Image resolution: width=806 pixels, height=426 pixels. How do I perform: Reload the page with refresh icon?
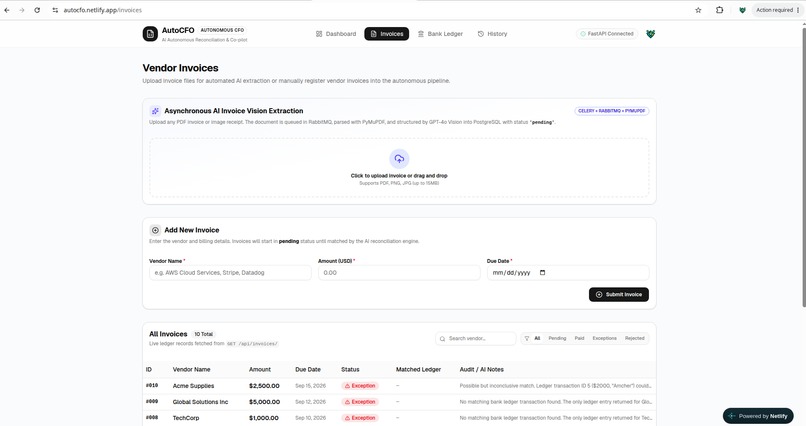click(x=37, y=10)
